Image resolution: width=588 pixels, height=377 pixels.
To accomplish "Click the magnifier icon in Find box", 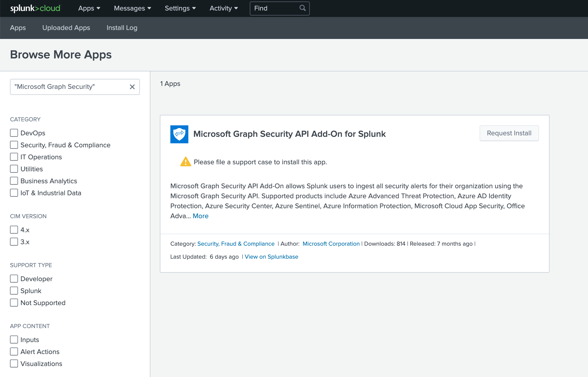I will (x=302, y=8).
